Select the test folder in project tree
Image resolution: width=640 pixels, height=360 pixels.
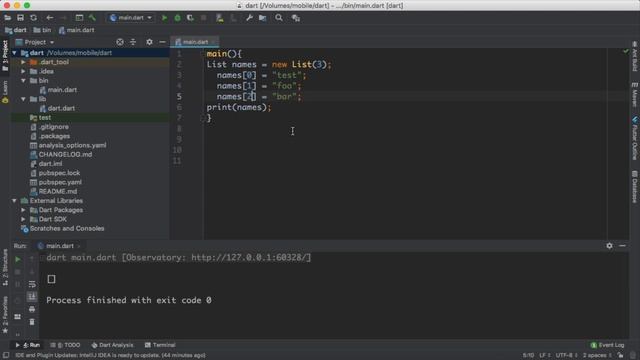click(x=40, y=118)
